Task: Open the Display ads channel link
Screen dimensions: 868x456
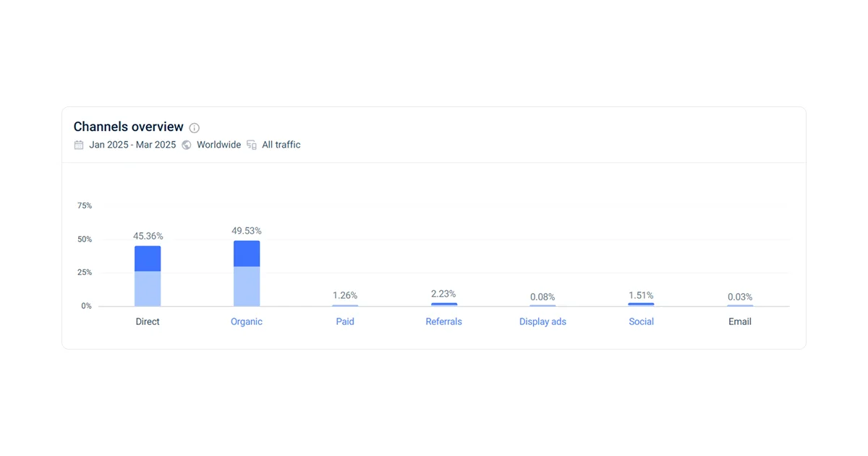Action: click(542, 321)
